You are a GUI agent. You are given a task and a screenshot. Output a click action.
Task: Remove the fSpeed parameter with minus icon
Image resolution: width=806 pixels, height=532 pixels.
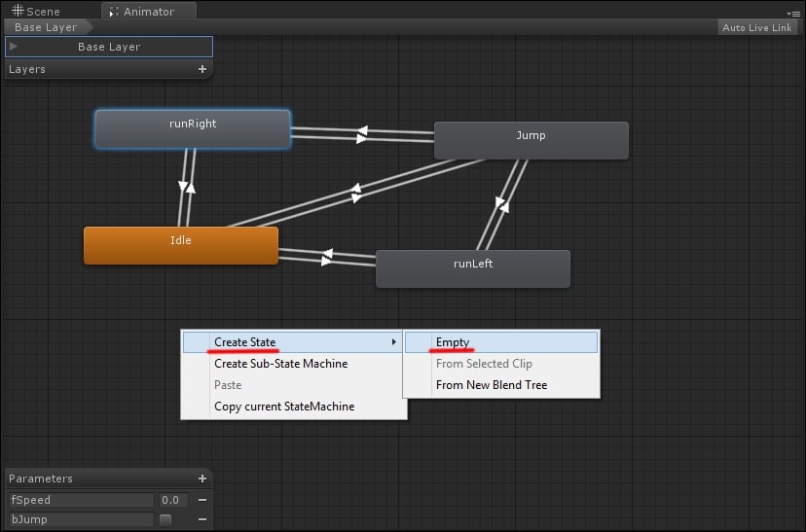tap(202, 500)
